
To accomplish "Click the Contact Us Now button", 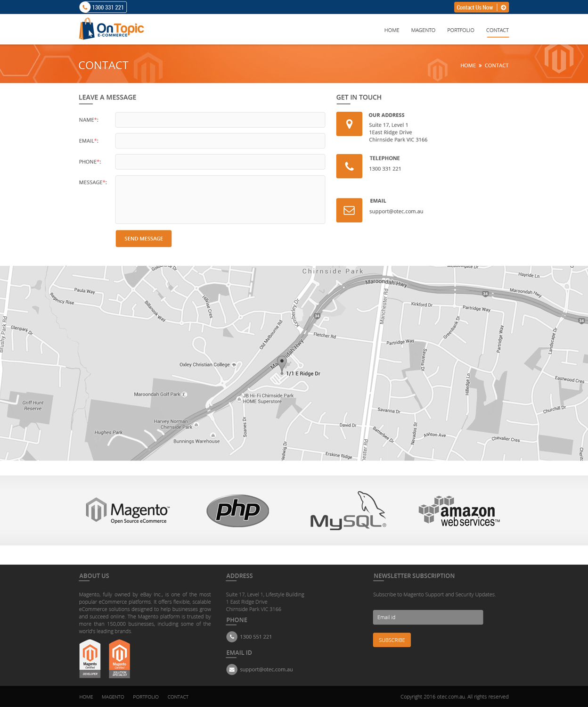I will point(482,7).
